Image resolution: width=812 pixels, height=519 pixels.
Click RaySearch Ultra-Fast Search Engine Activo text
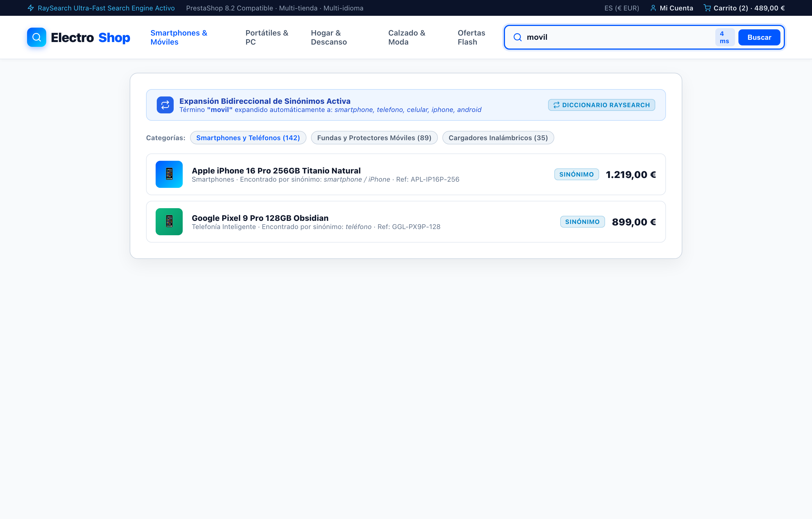point(106,8)
